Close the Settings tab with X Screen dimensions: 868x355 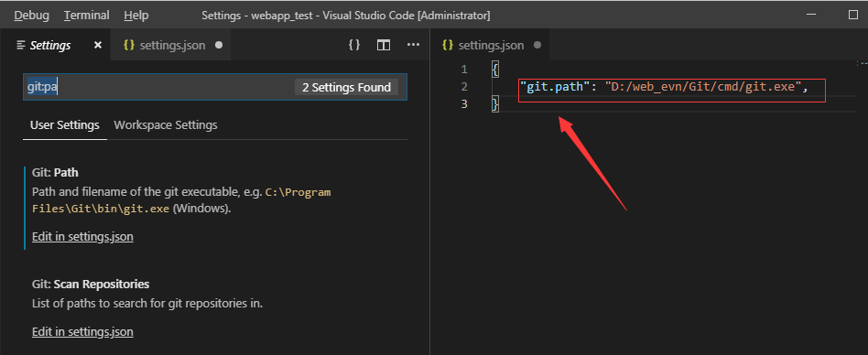point(98,45)
